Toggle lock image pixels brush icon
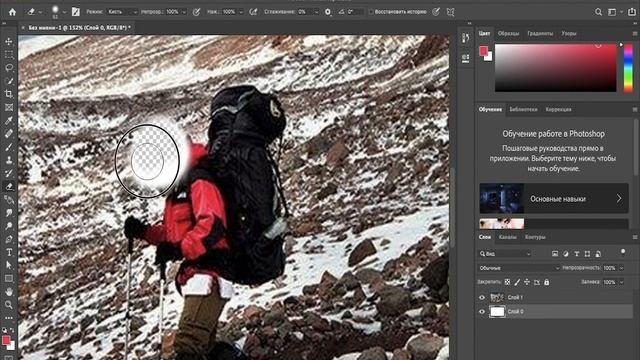Viewport: 640px width, 360px height. pos(517,282)
